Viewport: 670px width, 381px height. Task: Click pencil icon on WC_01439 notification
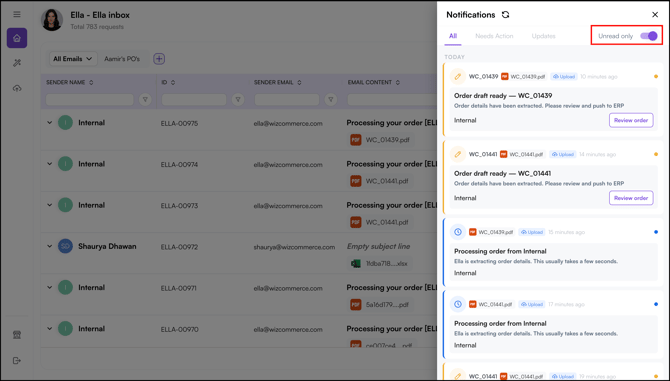coord(458,76)
